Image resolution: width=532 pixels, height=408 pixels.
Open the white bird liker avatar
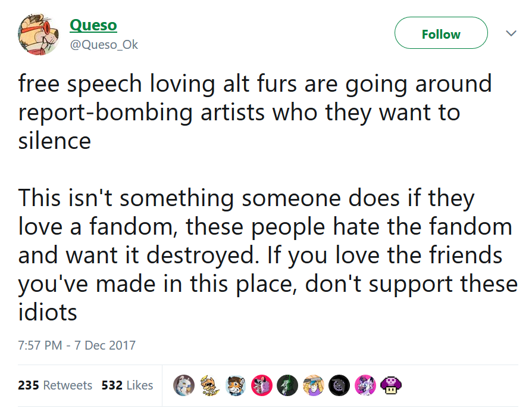(184, 385)
